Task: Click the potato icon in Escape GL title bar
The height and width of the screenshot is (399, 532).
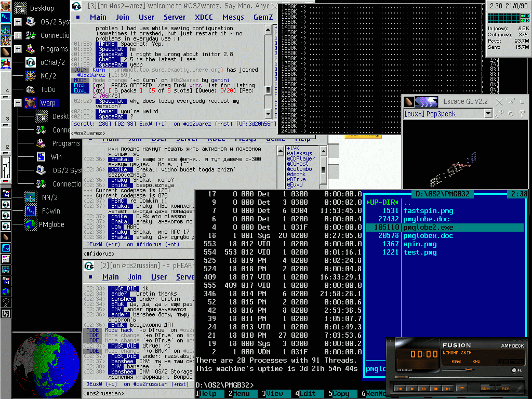Action: pos(409,101)
